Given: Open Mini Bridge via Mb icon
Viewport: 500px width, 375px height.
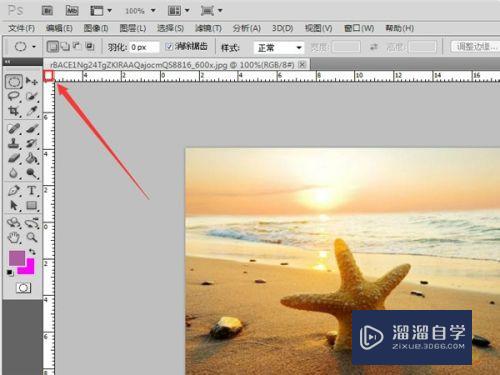Looking at the screenshot, I should tap(72, 11).
